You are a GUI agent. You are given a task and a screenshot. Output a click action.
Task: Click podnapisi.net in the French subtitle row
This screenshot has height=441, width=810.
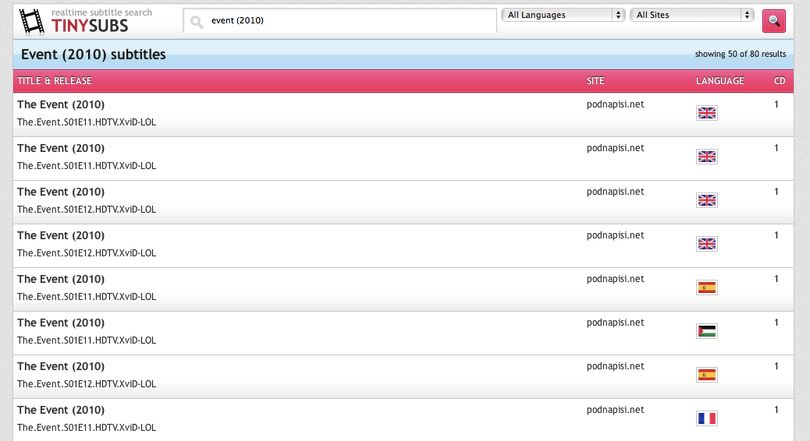coord(615,410)
